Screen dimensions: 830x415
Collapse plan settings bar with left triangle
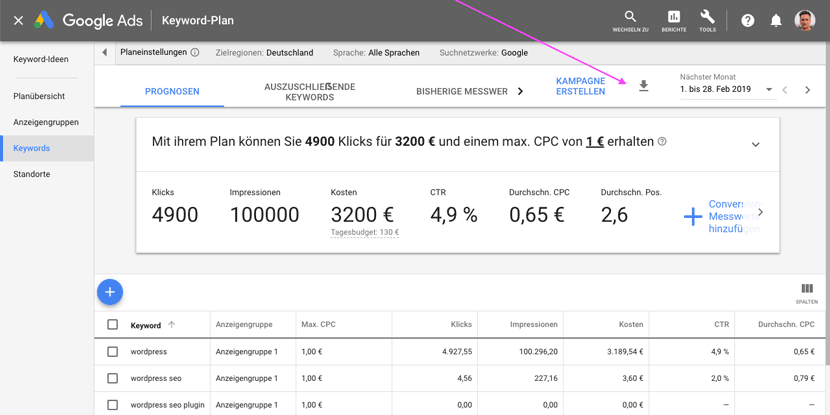[104, 52]
